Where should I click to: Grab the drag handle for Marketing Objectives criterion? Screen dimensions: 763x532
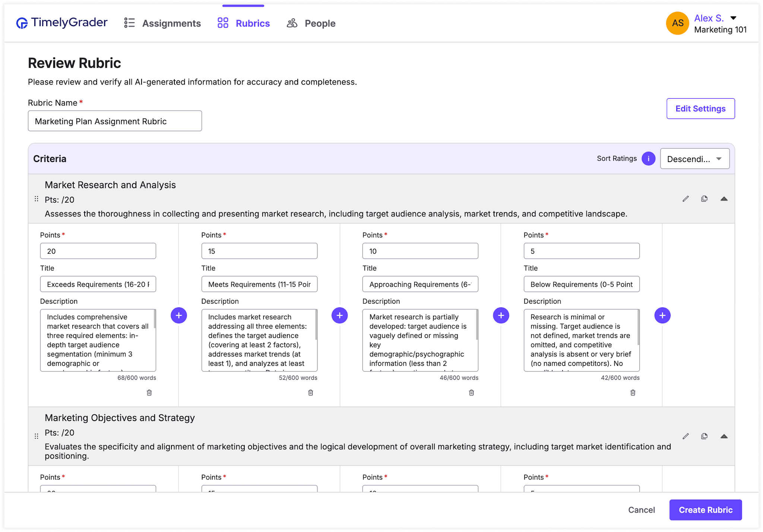click(37, 436)
